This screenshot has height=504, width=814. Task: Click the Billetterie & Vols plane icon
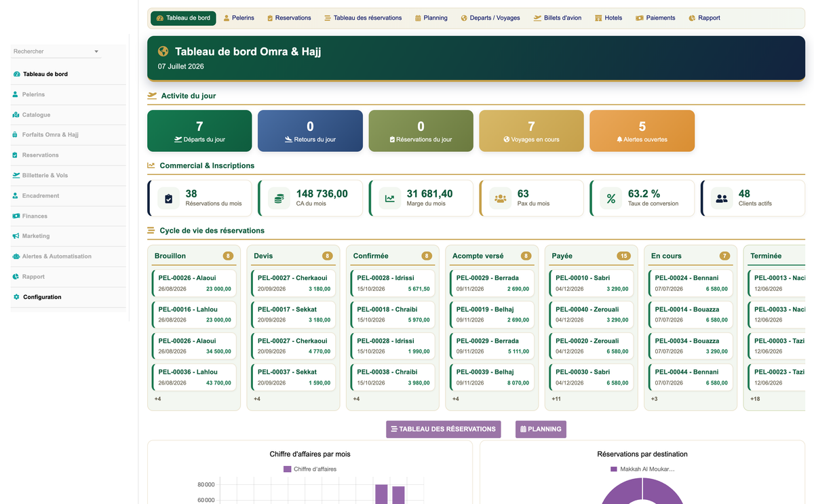16,175
